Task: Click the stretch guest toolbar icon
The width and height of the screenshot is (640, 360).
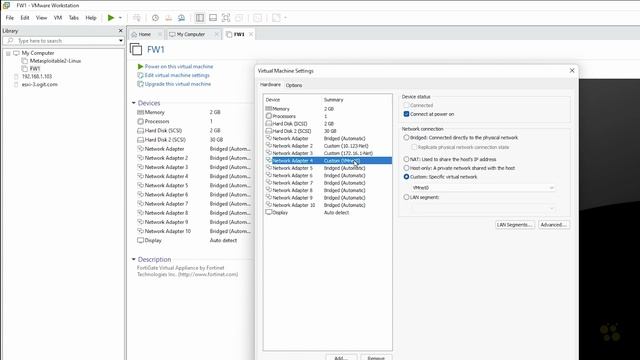Action: pyautogui.click(x=276, y=18)
